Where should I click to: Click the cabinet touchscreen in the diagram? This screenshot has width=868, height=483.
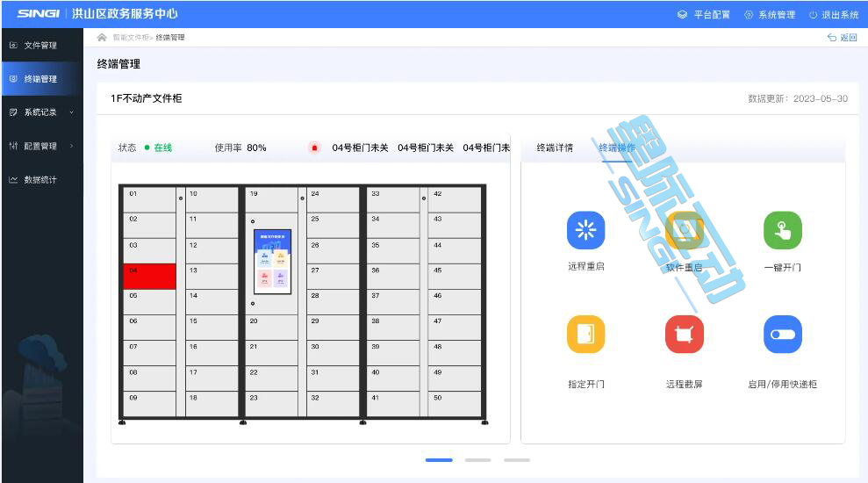[x=272, y=261]
